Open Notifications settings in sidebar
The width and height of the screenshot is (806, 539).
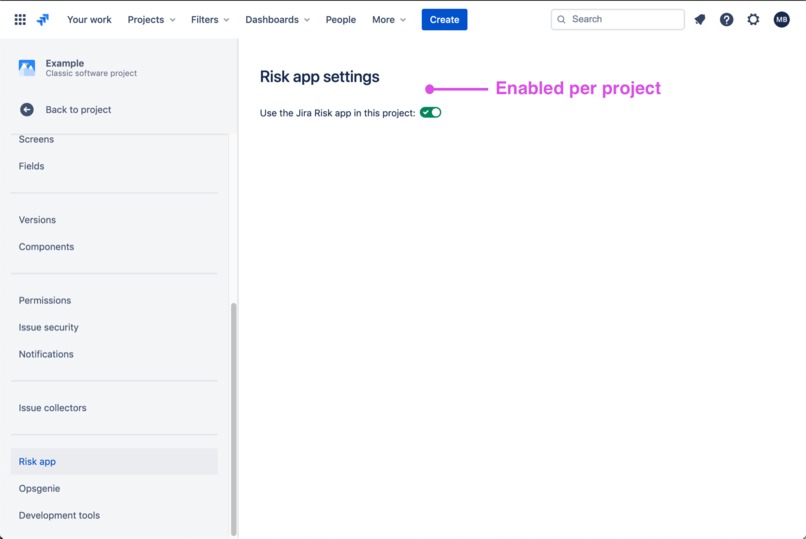point(46,354)
